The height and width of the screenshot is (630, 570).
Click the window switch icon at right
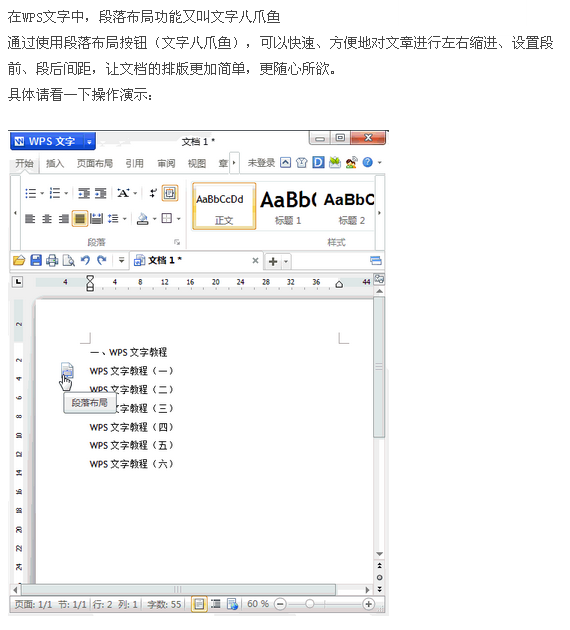pos(376,261)
